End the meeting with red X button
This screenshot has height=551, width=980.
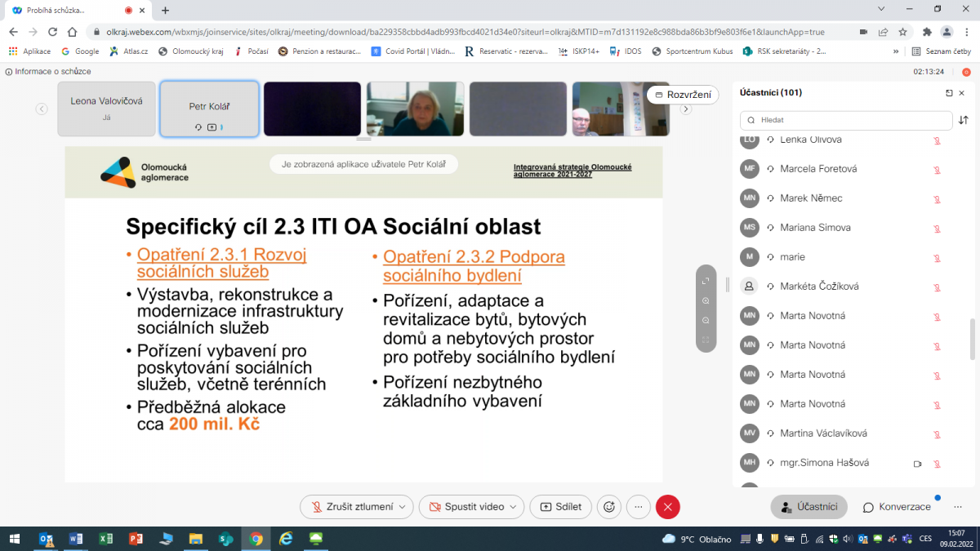[x=668, y=507]
